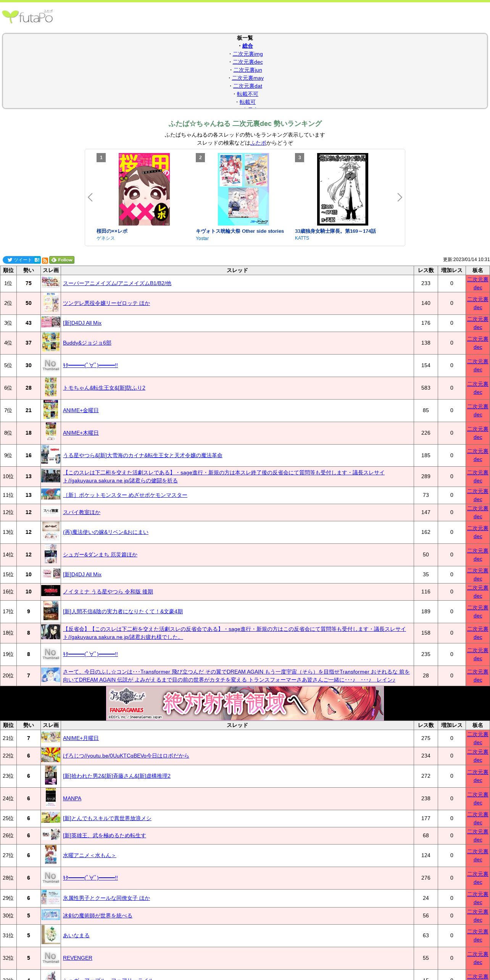
Task: Click the Hatena B! bookmark icon
Action: [x=37, y=260]
